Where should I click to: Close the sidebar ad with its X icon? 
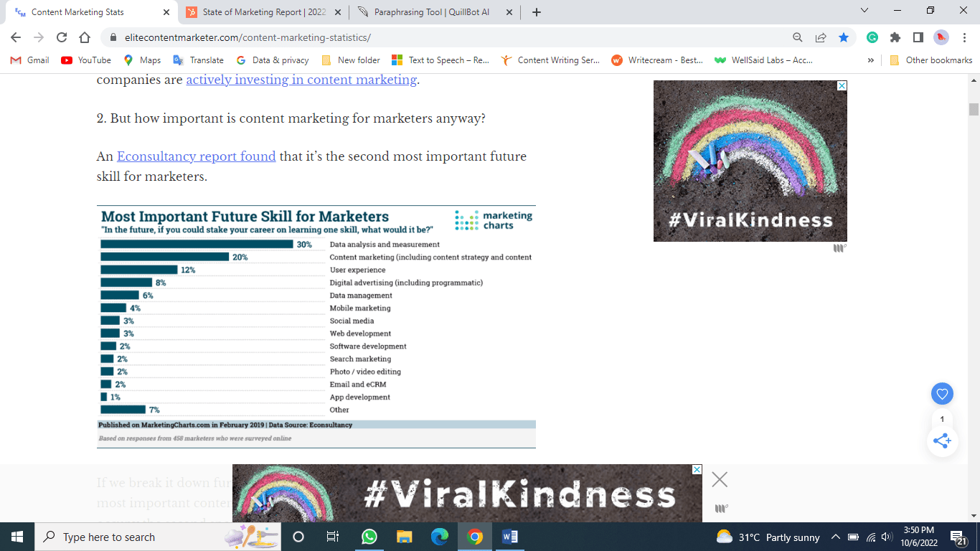click(842, 85)
